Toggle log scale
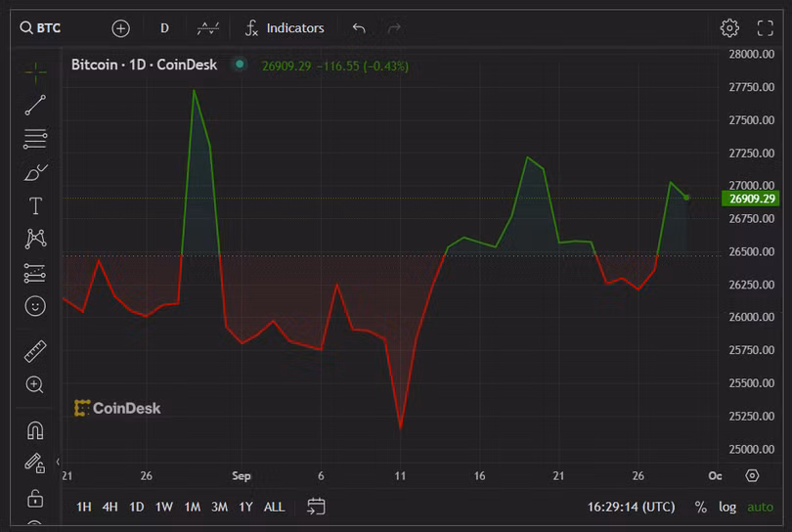 click(x=727, y=507)
